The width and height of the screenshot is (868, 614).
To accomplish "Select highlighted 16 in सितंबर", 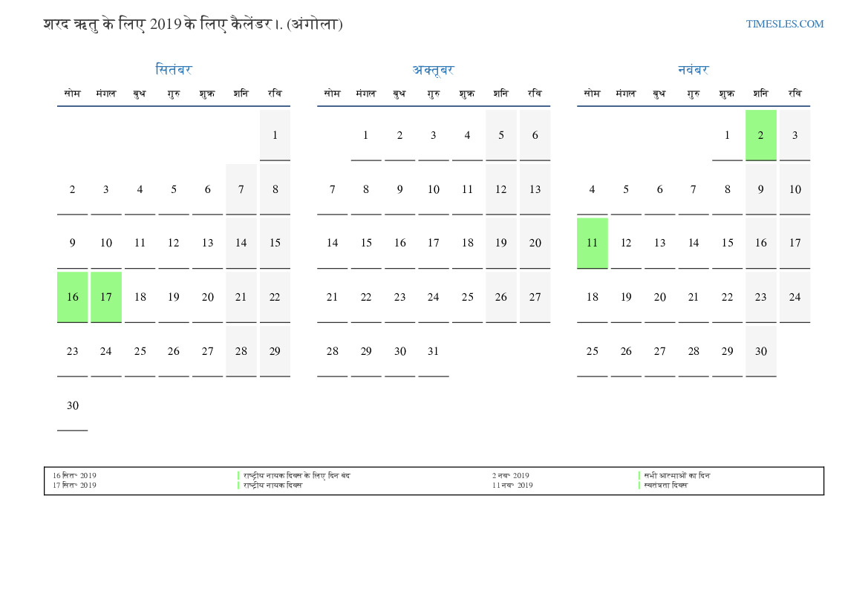I will click(x=73, y=297).
